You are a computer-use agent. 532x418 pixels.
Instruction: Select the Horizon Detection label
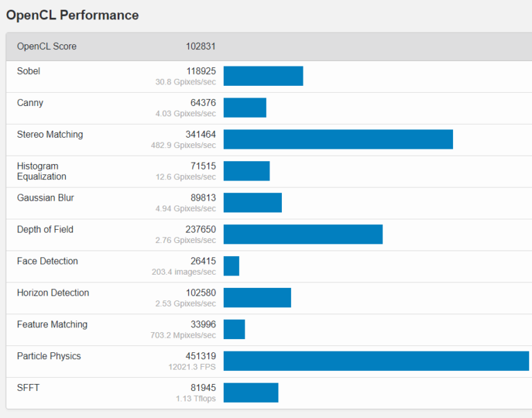53,293
